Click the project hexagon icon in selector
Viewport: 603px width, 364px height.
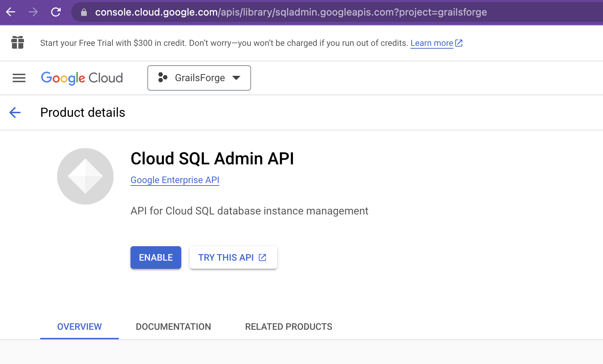[163, 78]
